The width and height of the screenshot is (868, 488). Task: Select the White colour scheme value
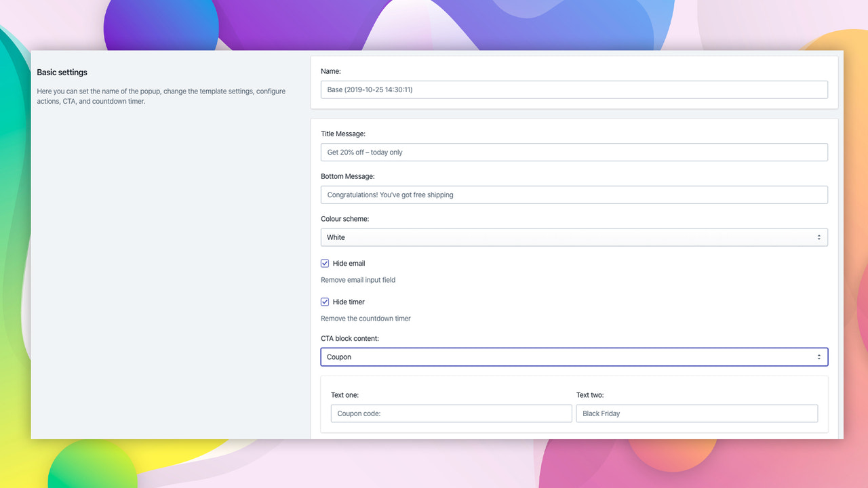[574, 237]
